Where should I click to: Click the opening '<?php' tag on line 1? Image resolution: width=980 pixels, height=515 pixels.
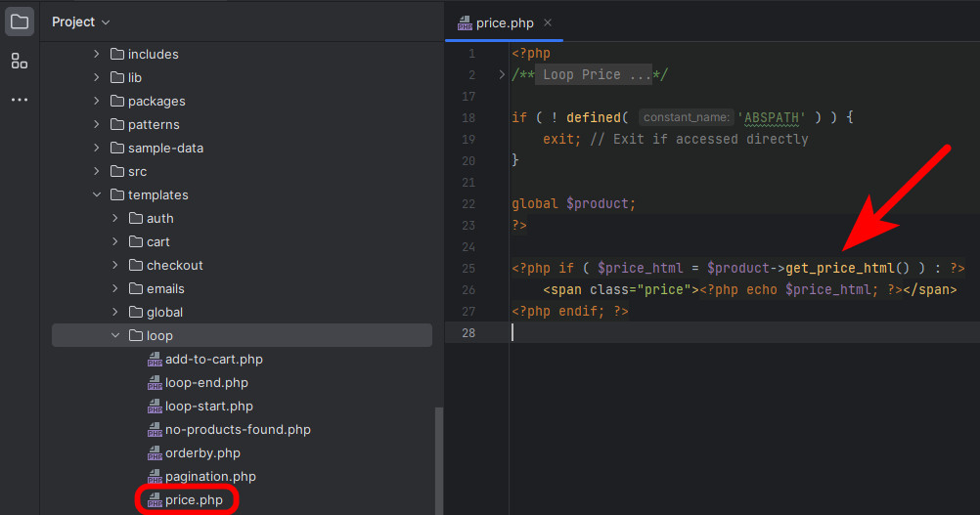[531, 54]
